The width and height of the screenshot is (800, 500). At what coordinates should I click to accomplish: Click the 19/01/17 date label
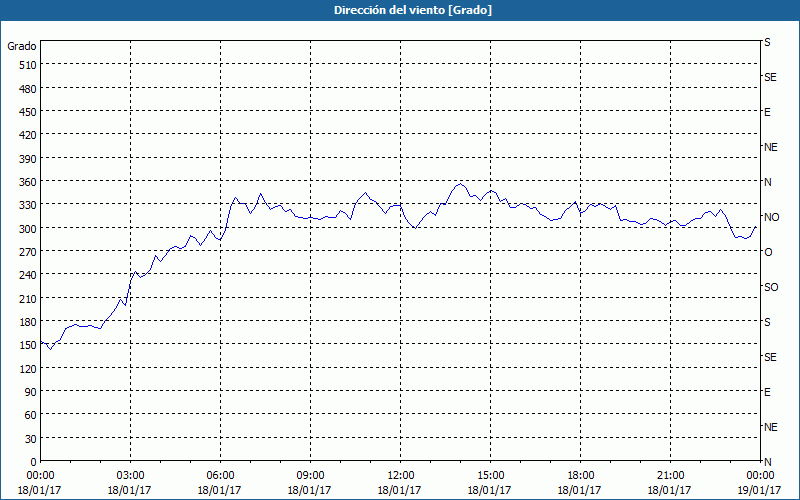click(x=759, y=490)
